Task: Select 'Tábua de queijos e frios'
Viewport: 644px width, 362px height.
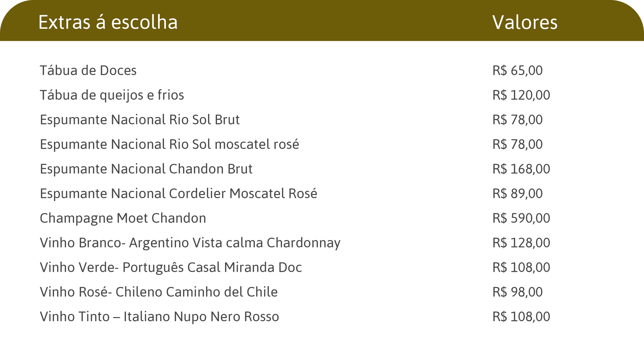Action: click(x=112, y=95)
